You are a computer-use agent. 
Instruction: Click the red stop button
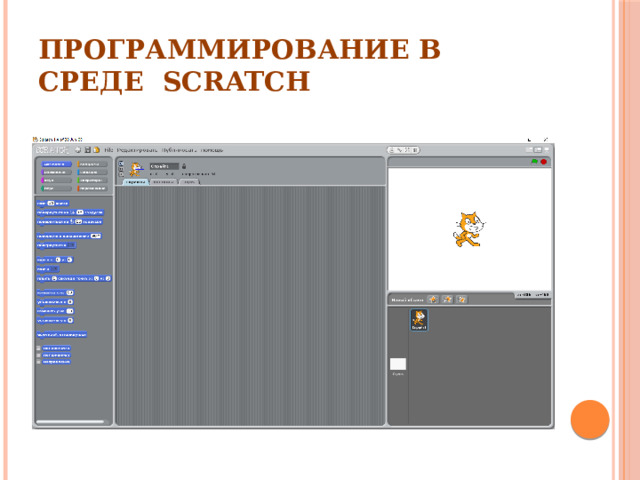544,162
